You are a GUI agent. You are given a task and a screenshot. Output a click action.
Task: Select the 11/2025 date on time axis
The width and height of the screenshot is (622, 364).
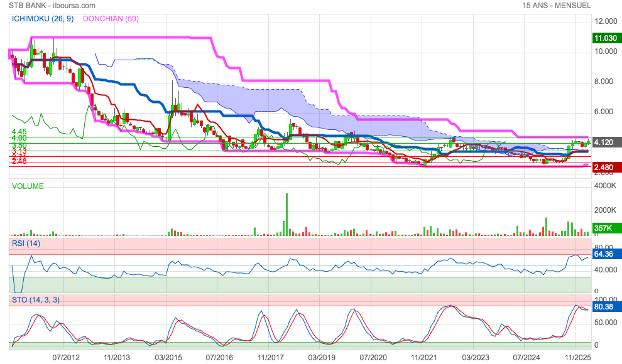(576, 357)
